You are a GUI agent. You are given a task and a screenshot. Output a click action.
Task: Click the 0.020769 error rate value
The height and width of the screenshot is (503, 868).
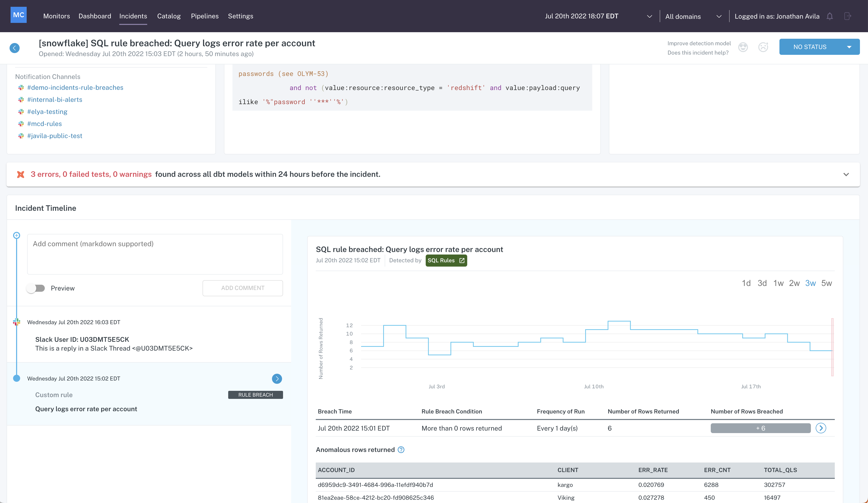651,485
